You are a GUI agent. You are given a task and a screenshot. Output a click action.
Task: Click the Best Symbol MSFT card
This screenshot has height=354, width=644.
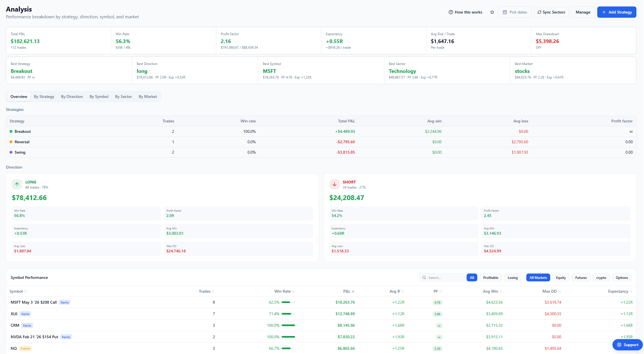[x=321, y=70]
